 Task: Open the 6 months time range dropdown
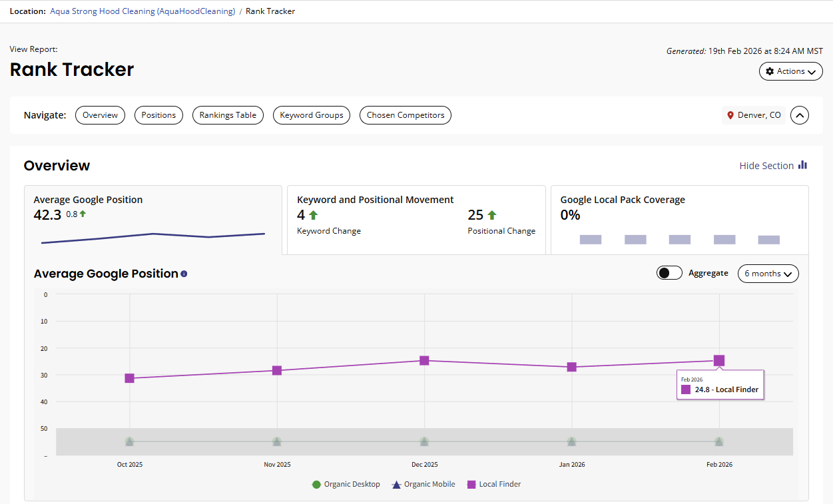pos(768,274)
